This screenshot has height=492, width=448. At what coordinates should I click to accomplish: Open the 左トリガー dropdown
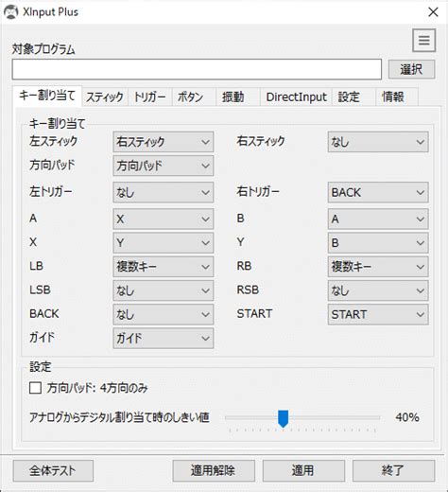164,192
